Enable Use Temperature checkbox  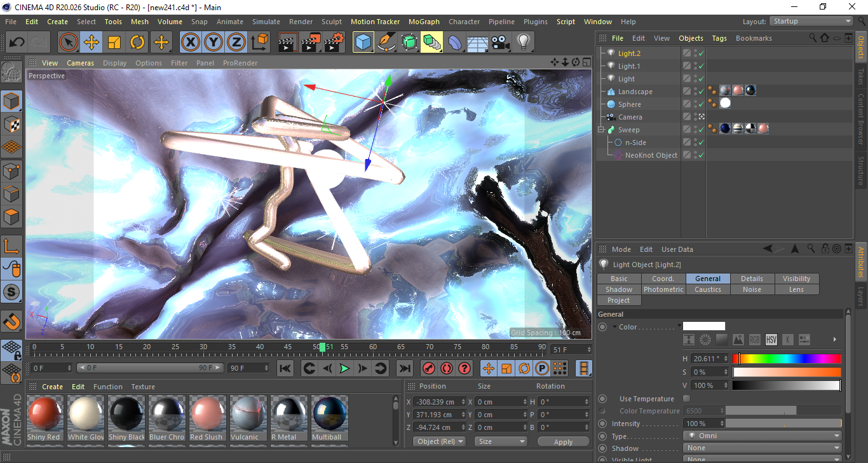tap(686, 399)
